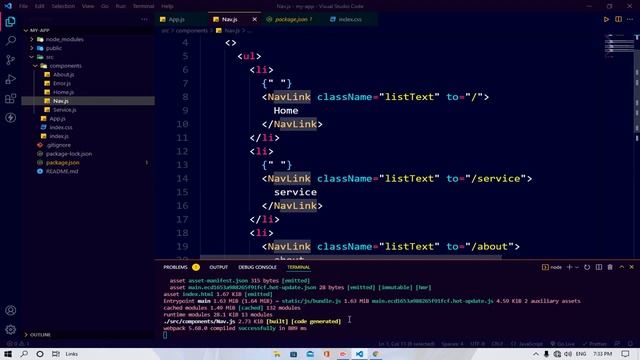Screen dimensions: 640x360
Task: Open README.md in the file tree
Action: pyautogui.click(x=62, y=171)
